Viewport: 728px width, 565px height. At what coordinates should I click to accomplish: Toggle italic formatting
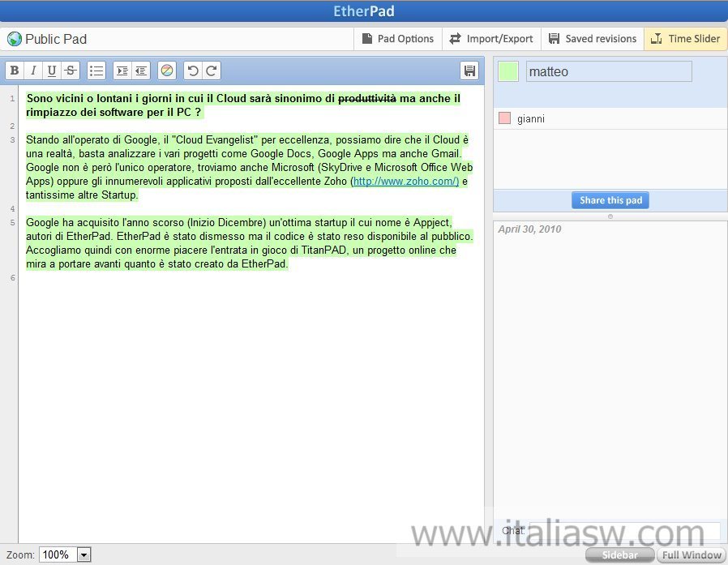[33, 71]
